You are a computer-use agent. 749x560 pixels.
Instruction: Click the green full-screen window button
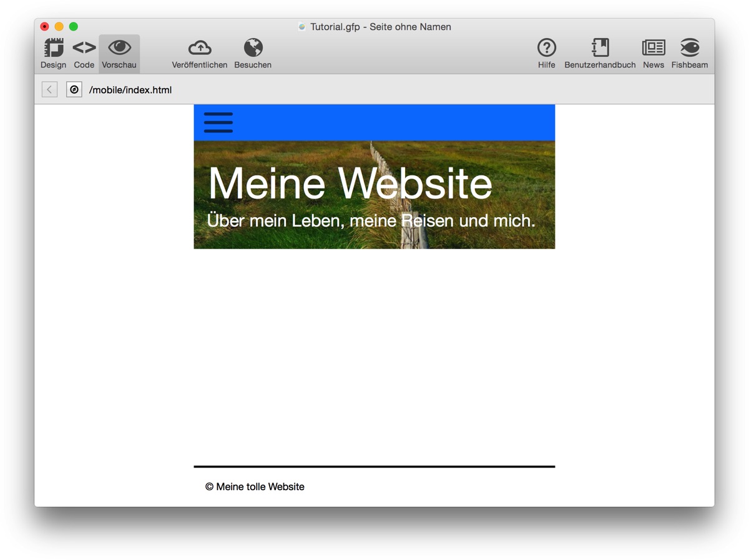pyautogui.click(x=73, y=26)
